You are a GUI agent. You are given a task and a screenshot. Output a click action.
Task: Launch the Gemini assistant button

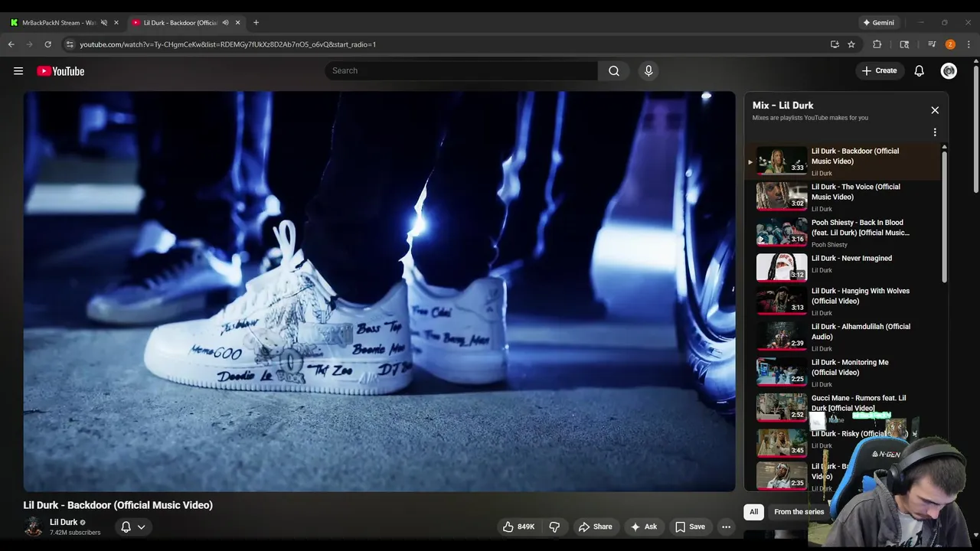click(x=879, y=22)
